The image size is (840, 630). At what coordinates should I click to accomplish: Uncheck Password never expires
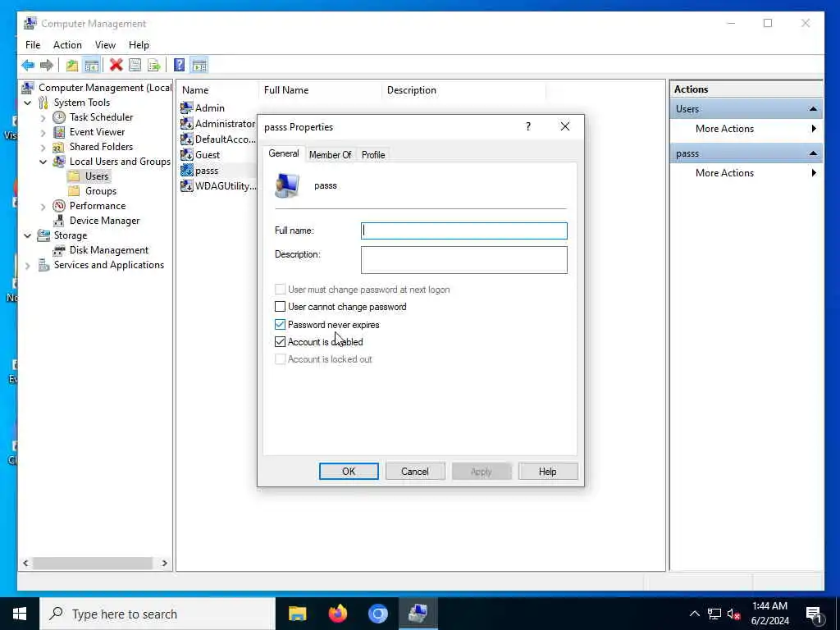pos(281,325)
